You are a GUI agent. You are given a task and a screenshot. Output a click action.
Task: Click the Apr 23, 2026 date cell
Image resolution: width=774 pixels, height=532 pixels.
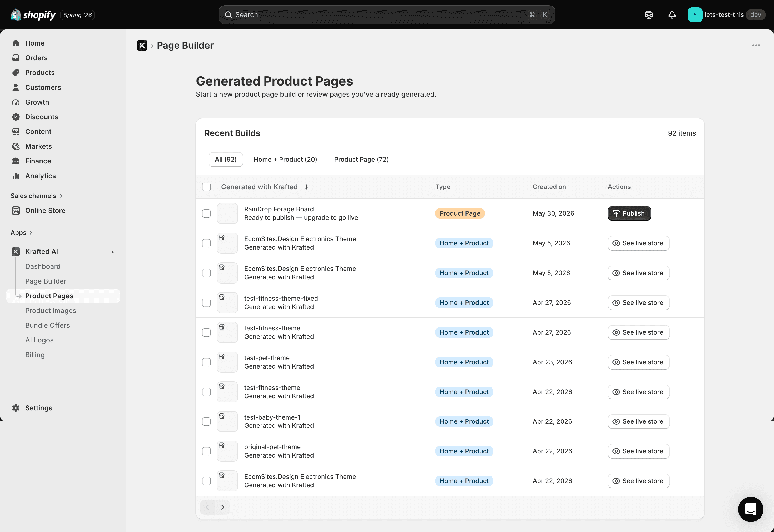552,362
